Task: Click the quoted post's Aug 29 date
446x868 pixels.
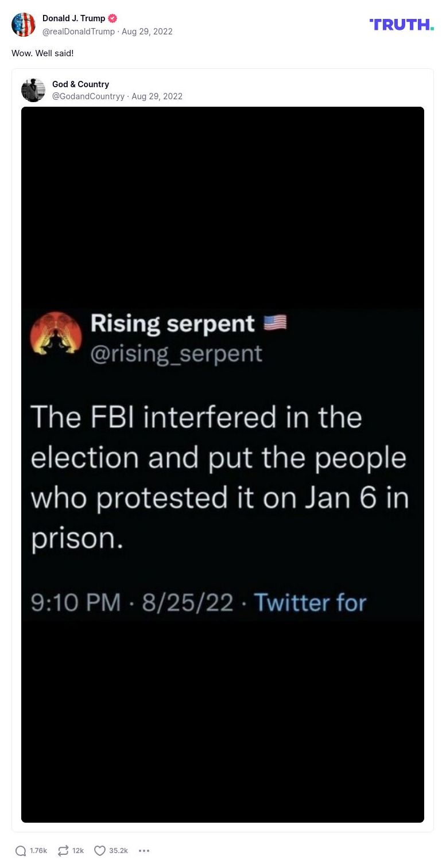Action: point(157,96)
